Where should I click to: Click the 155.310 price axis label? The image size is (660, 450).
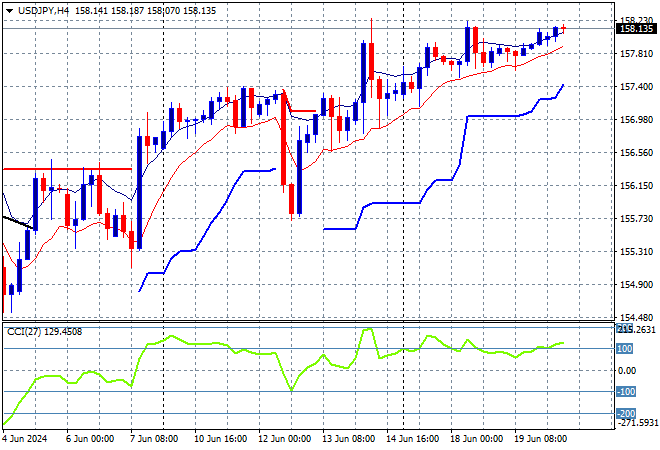(636, 252)
